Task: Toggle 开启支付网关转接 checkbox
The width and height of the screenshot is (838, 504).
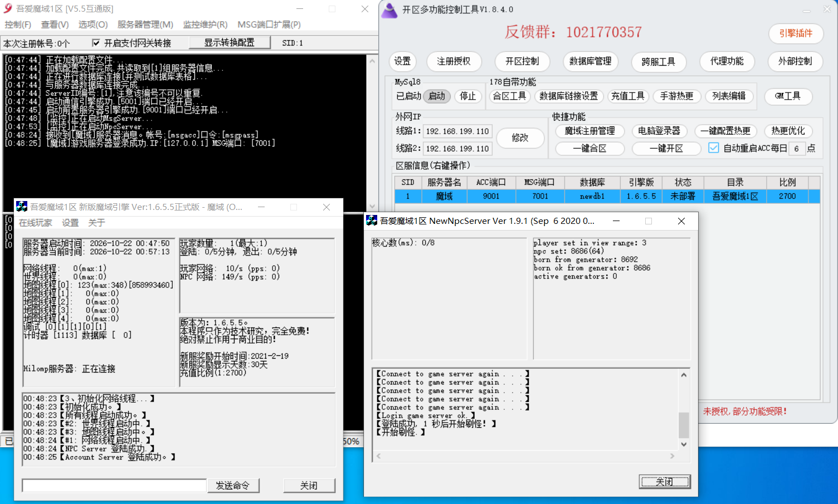Action: pos(96,43)
